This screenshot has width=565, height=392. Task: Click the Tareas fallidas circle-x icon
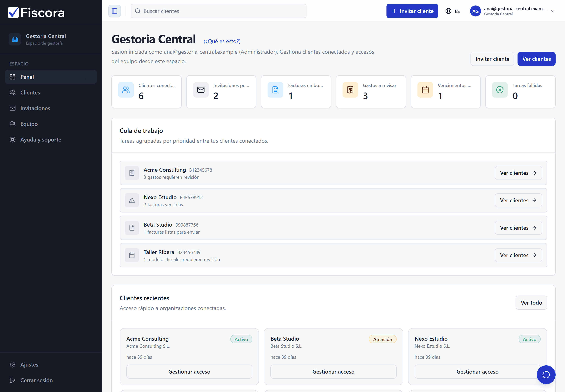click(500, 90)
